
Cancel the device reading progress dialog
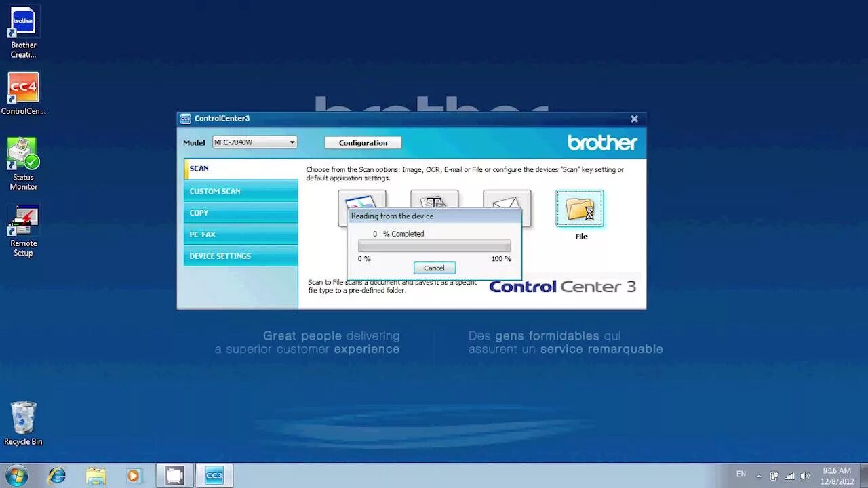[x=434, y=268]
